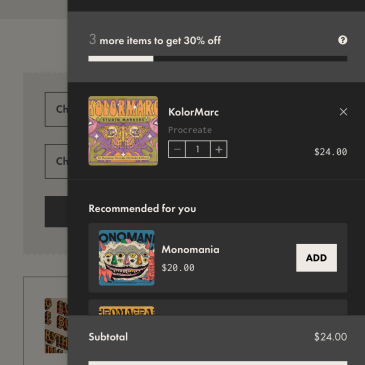Decrease KolorMarc quantity with minus button
The image size is (365, 365).
[x=177, y=149]
